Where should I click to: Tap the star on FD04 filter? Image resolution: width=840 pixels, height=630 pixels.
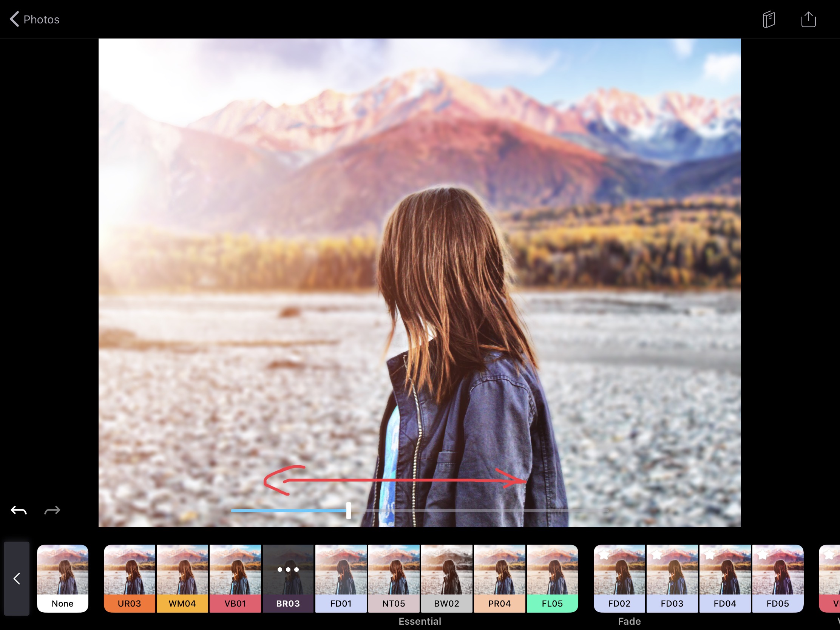pyautogui.click(x=709, y=555)
